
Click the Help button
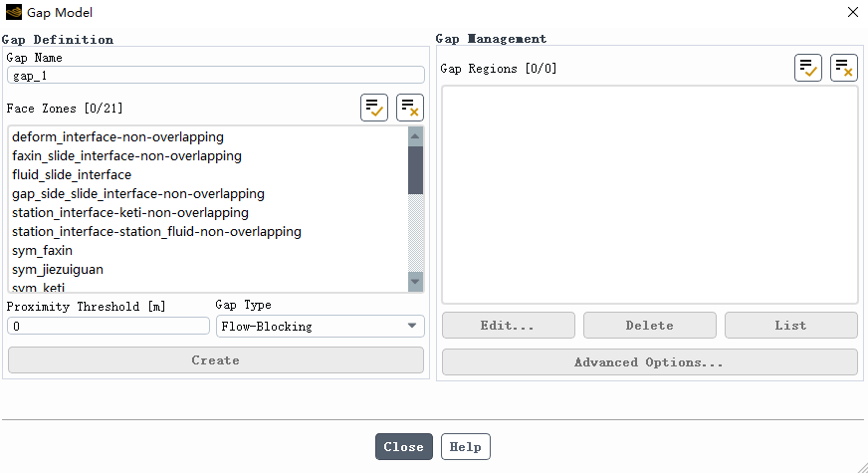(466, 446)
